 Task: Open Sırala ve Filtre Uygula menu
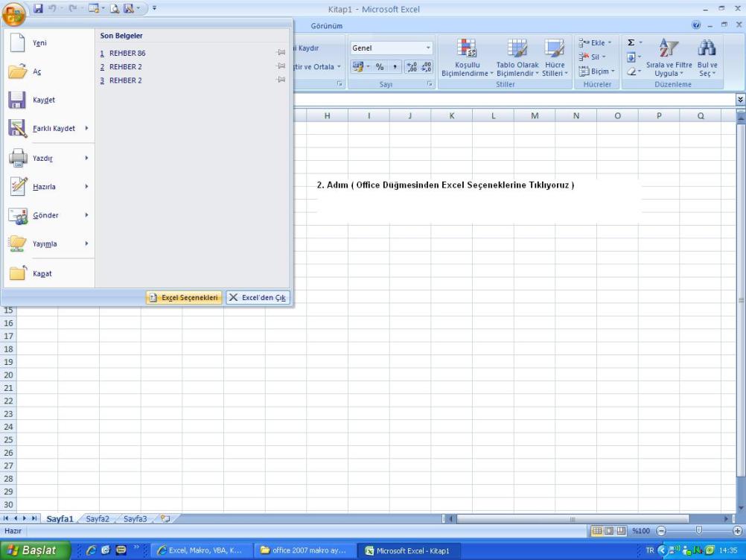pyautogui.click(x=669, y=57)
